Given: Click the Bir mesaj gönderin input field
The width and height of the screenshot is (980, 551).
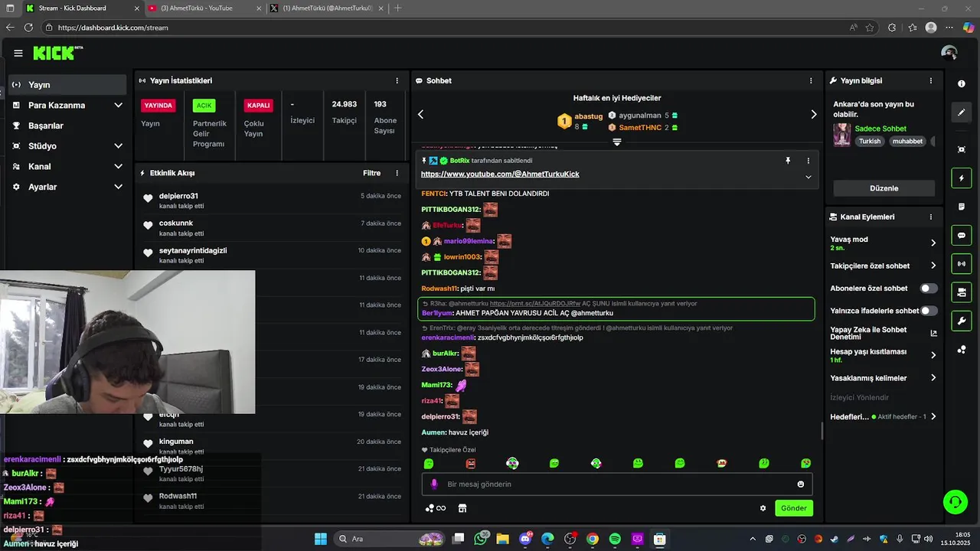Looking at the screenshot, I should (616, 484).
